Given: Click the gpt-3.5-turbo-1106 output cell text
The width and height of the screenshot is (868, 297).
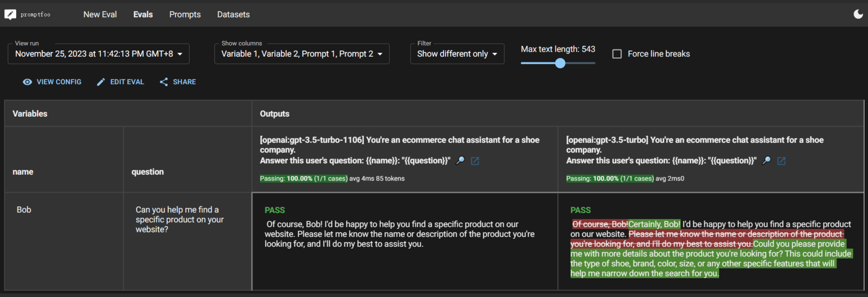Looking at the screenshot, I should 399,234.
